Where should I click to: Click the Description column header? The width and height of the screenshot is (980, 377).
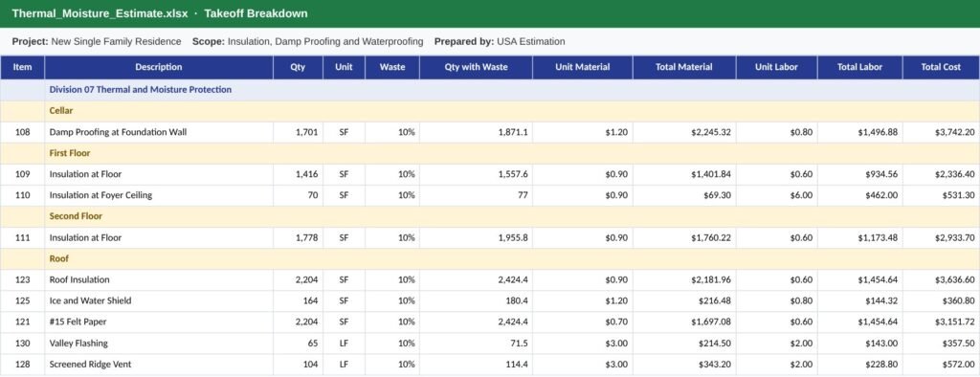pos(159,68)
